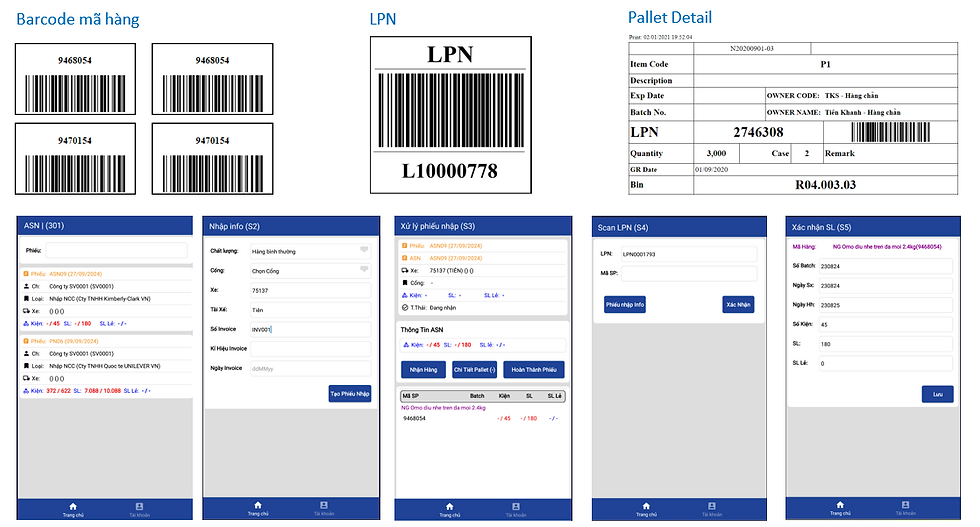
Task: Open Trang chủ home in ASN (301) screen
Action: click(x=72, y=509)
